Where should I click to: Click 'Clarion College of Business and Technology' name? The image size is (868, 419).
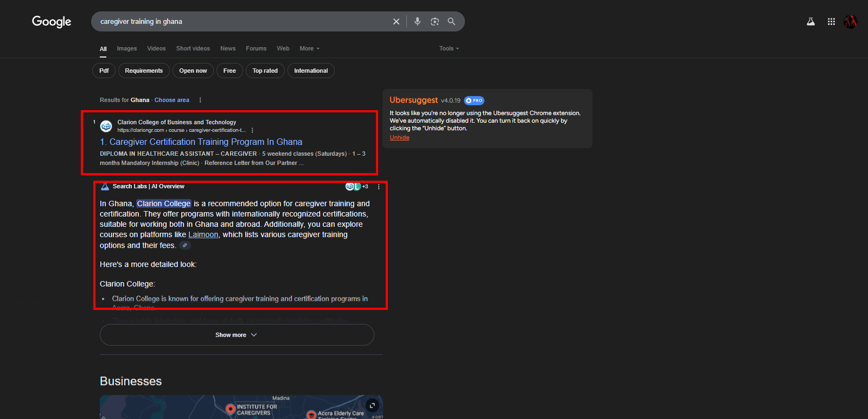[177, 122]
